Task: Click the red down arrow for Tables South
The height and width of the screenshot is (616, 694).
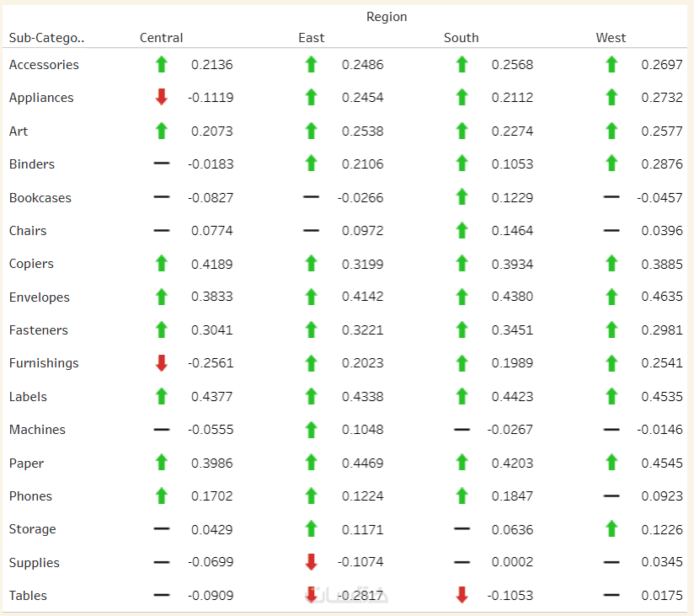Action: [462, 596]
